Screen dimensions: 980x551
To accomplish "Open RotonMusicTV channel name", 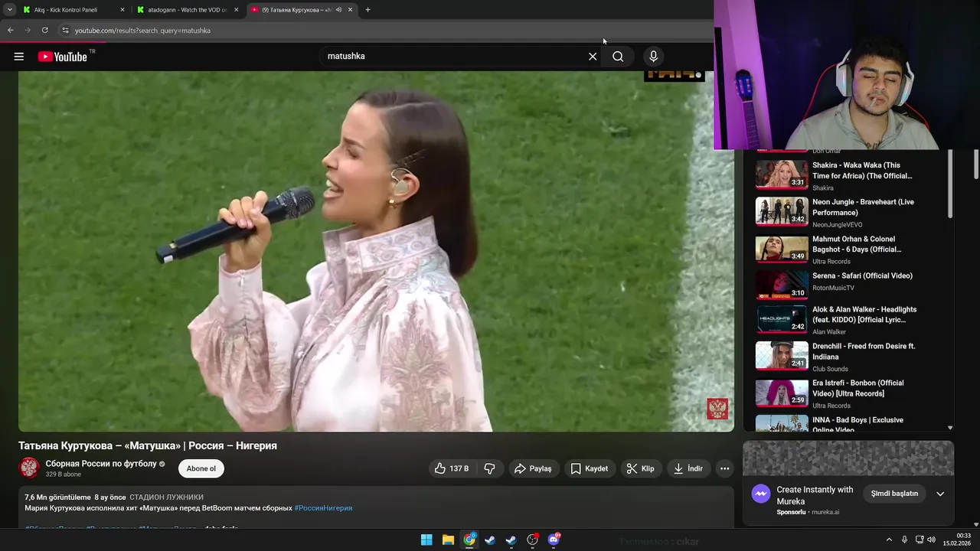I will 833,289.
